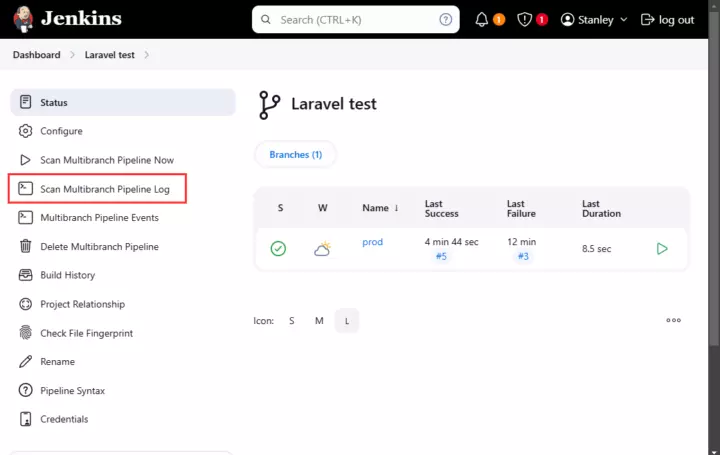Expand chevron after the Dashboard breadcrumb
The width and height of the screenshot is (720, 455).
click(x=72, y=55)
